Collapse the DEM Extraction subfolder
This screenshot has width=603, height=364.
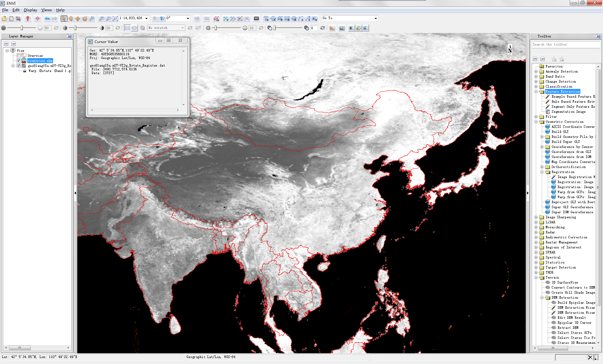542,298
